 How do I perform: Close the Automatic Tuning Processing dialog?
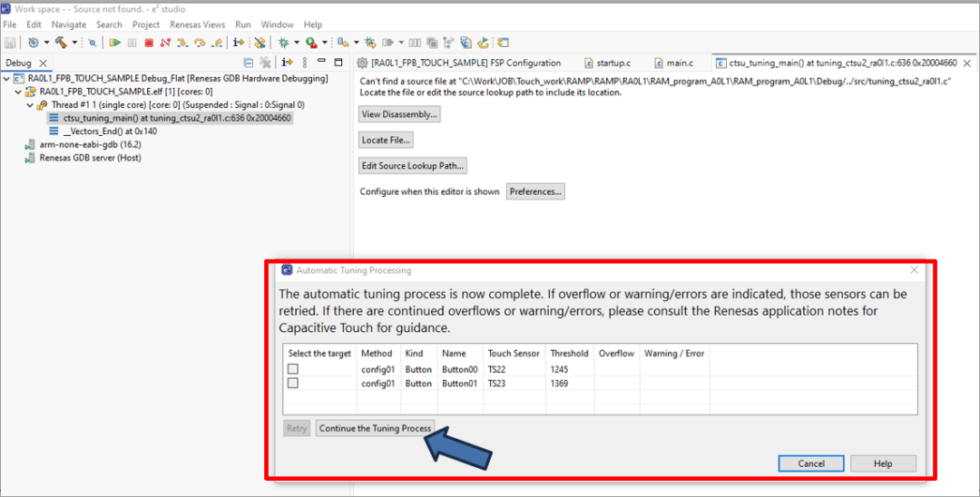[x=915, y=269]
